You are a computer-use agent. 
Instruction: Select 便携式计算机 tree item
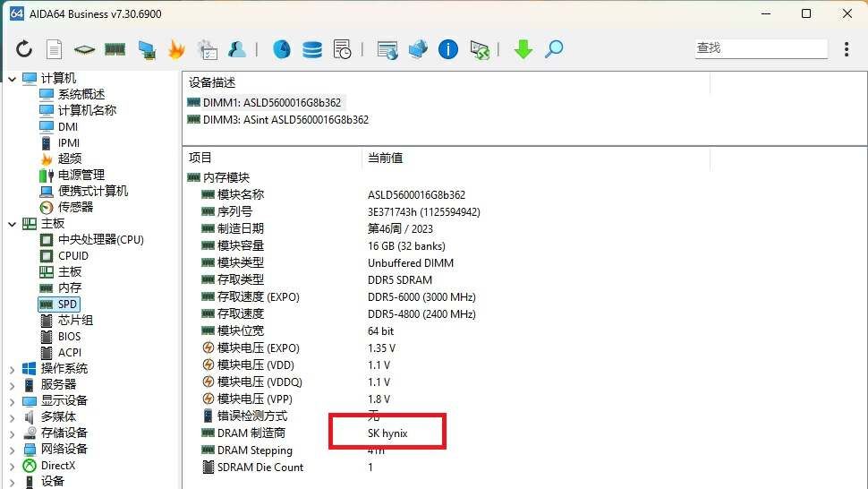92,191
